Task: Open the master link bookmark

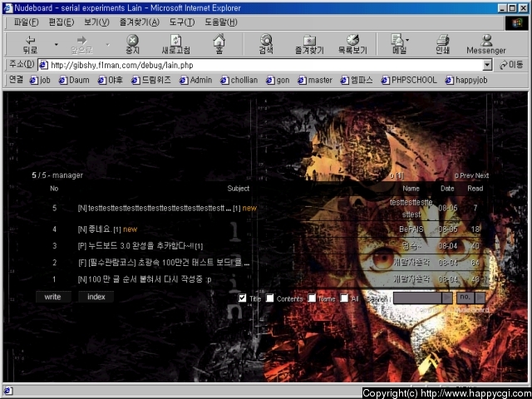Action: tap(315, 80)
